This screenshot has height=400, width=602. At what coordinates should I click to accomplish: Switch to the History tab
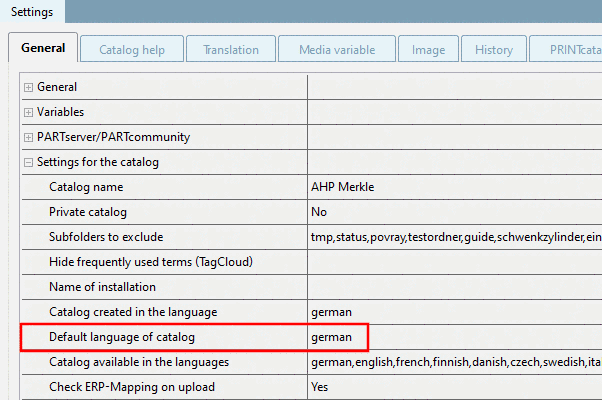coord(493,49)
